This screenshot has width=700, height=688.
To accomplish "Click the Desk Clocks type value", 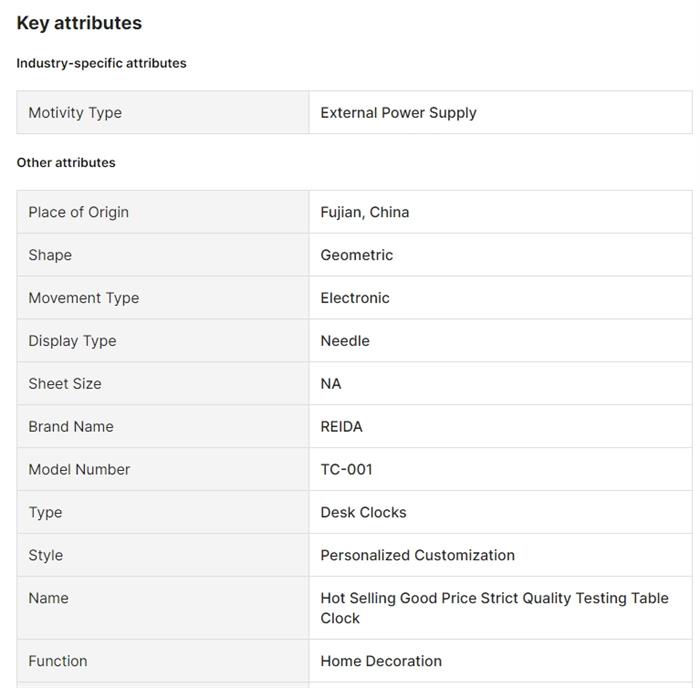I will (363, 513).
